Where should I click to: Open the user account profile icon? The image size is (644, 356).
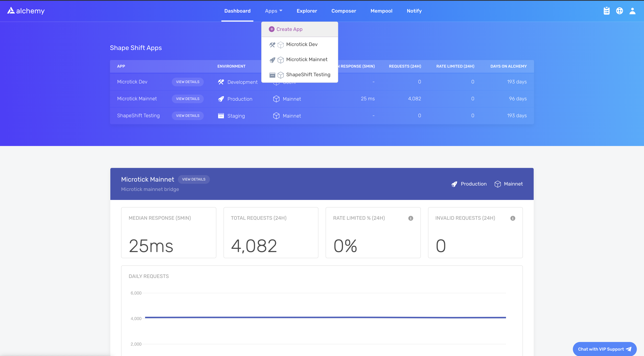pos(632,11)
